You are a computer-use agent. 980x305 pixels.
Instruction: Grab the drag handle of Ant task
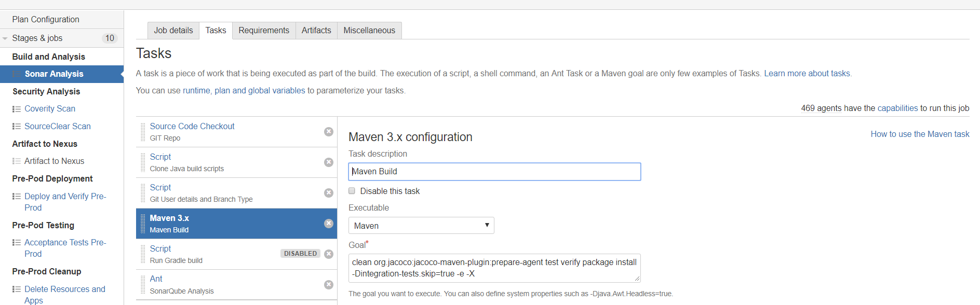click(143, 285)
